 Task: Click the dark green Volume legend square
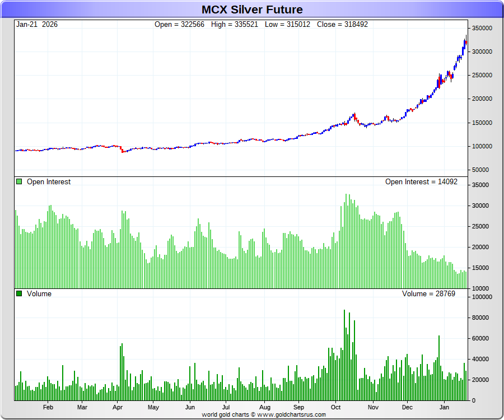pos(19,294)
